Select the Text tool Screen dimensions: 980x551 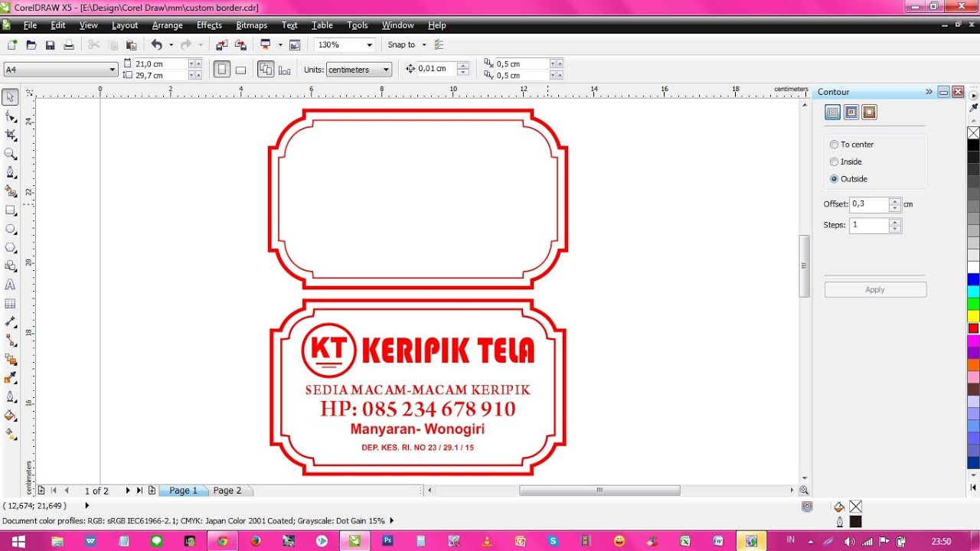[10, 285]
